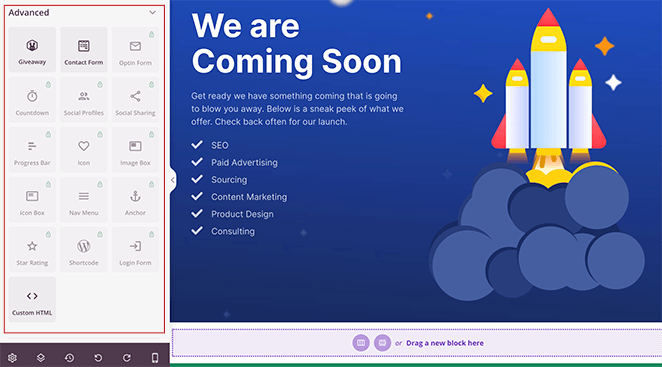This screenshot has width=662, height=367.
Task: Select the Image Box block
Action: tap(135, 150)
